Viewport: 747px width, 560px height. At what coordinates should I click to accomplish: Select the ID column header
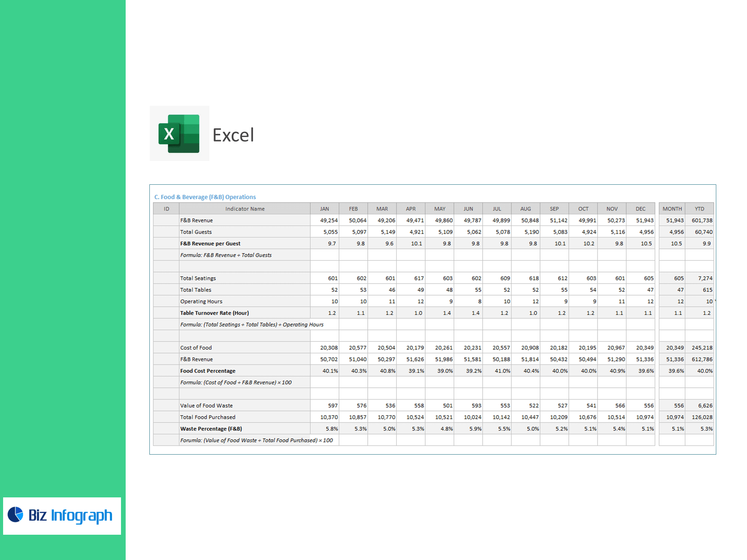(167, 209)
